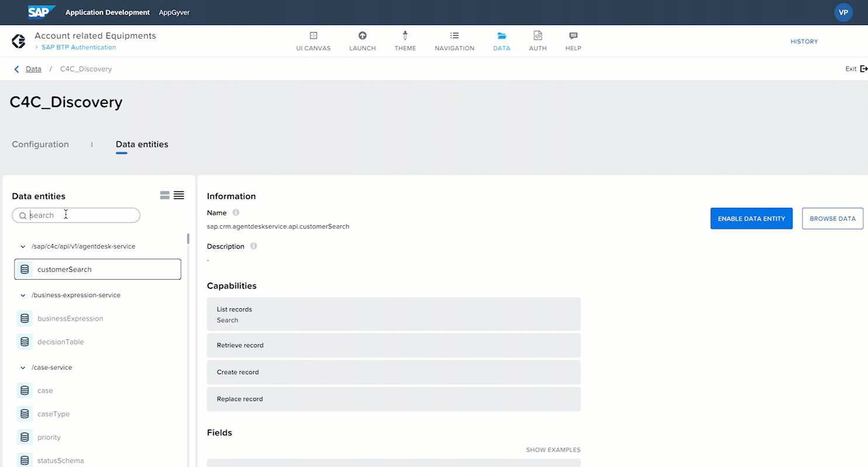Open the Navigation section
The width and height of the screenshot is (868, 467).
454,41
